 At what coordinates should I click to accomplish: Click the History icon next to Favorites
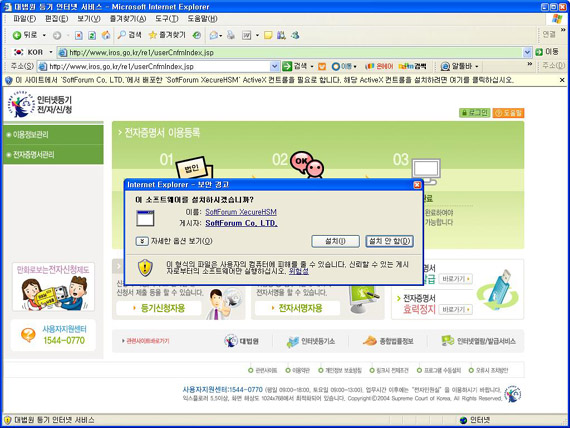pos(197,35)
